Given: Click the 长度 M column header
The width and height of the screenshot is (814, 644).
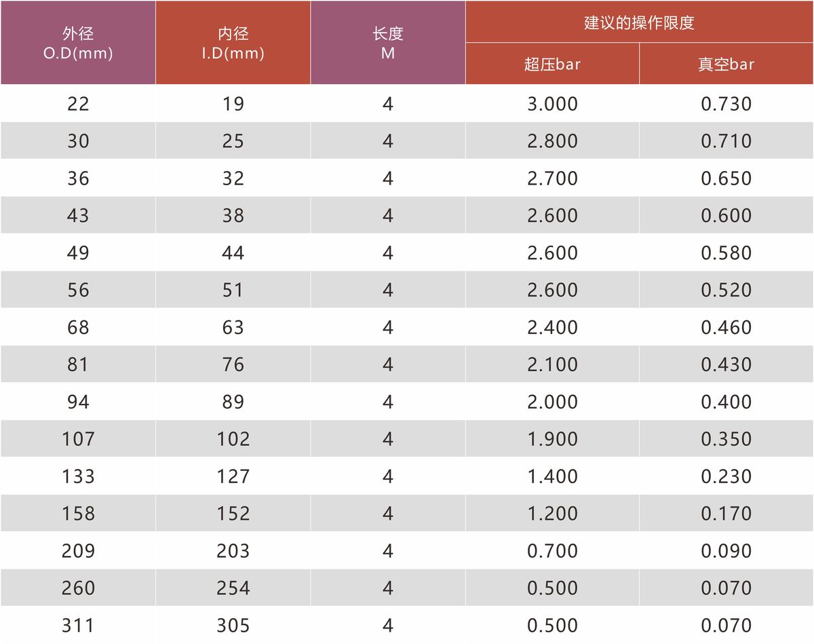Looking at the screenshot, I should (388, 43).
